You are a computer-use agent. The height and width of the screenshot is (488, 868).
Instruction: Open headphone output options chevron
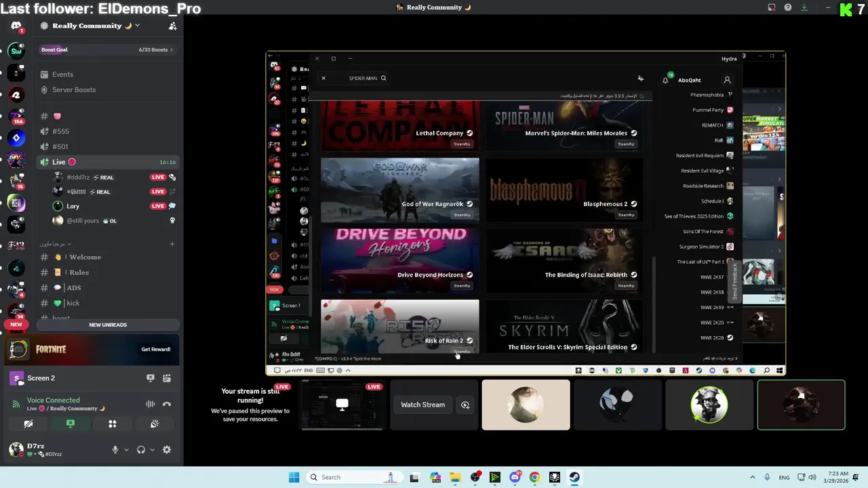point(152,449)
